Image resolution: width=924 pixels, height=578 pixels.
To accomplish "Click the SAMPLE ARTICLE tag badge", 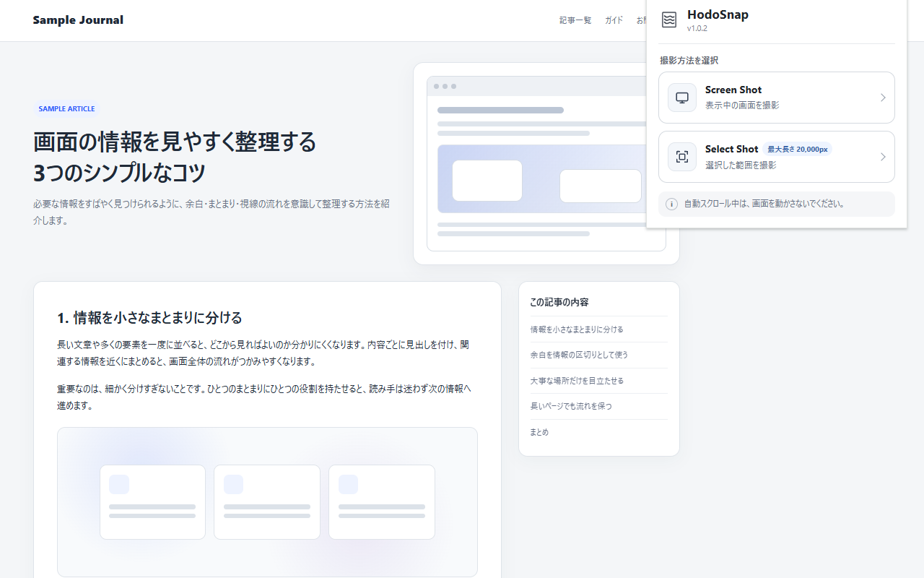I will [66, 108].
